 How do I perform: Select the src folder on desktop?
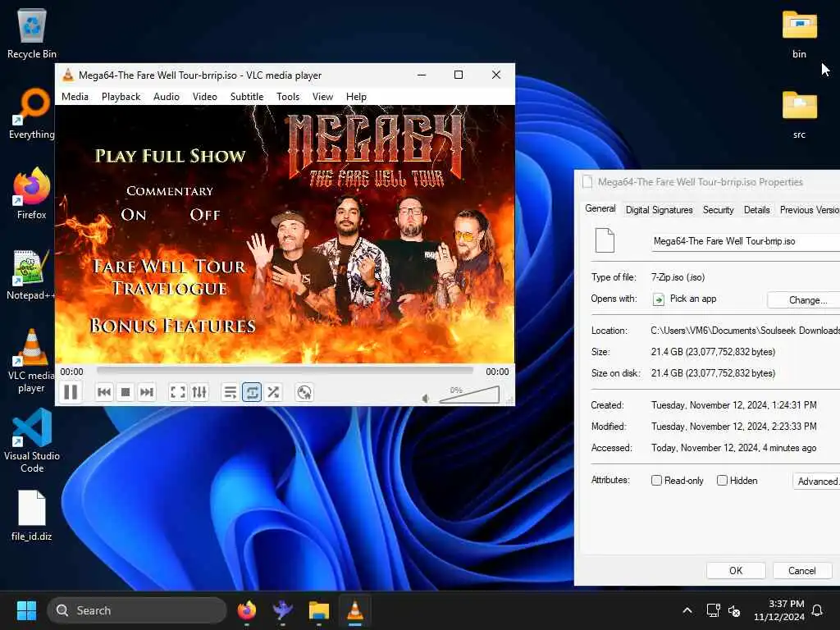(799, 114)
